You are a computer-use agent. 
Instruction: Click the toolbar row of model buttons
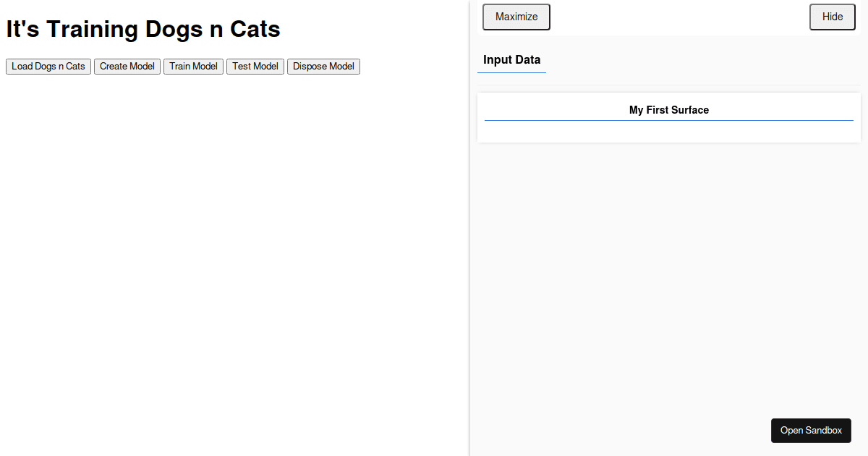[181, 66]
